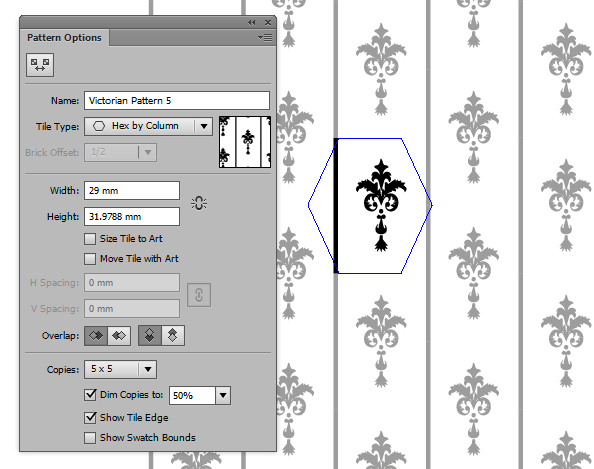Select the Left in Front overlap icon
Image resolution: width=594 pixels, height=469 pixels.
(96, 336)
